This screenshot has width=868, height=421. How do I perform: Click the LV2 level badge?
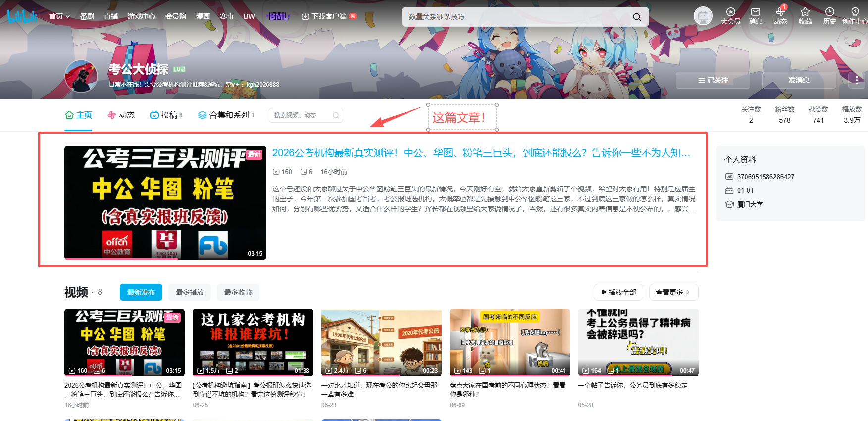coord(179,69)
